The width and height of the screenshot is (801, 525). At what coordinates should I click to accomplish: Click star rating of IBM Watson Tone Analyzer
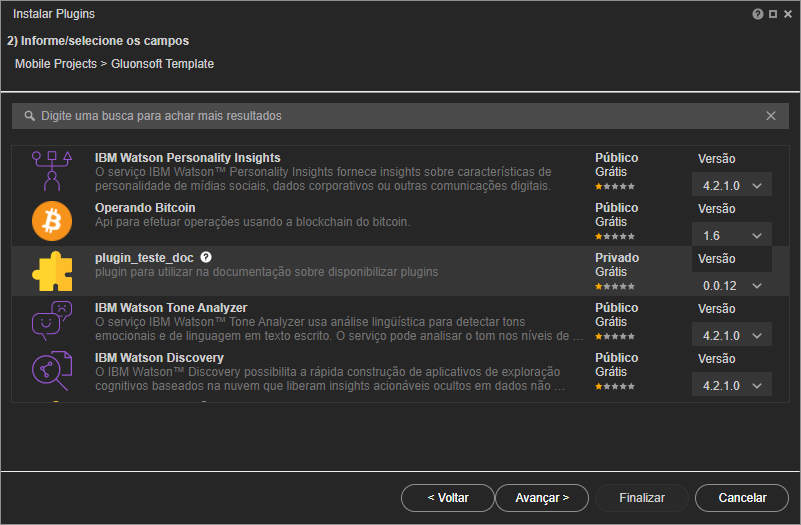pos(615,337)
